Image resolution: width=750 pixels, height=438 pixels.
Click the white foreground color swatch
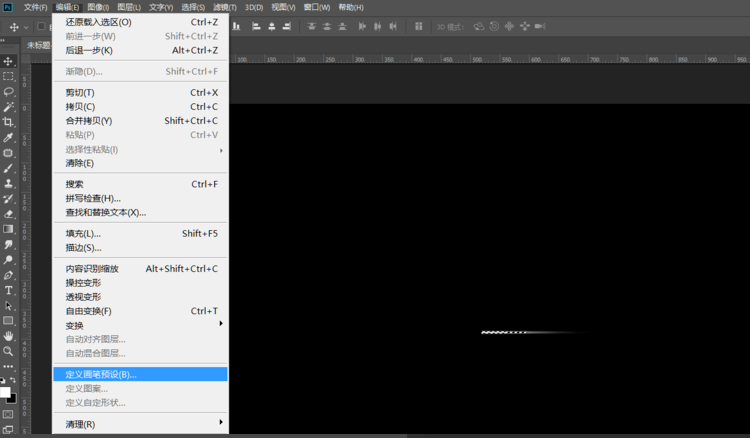click(5, 392)
